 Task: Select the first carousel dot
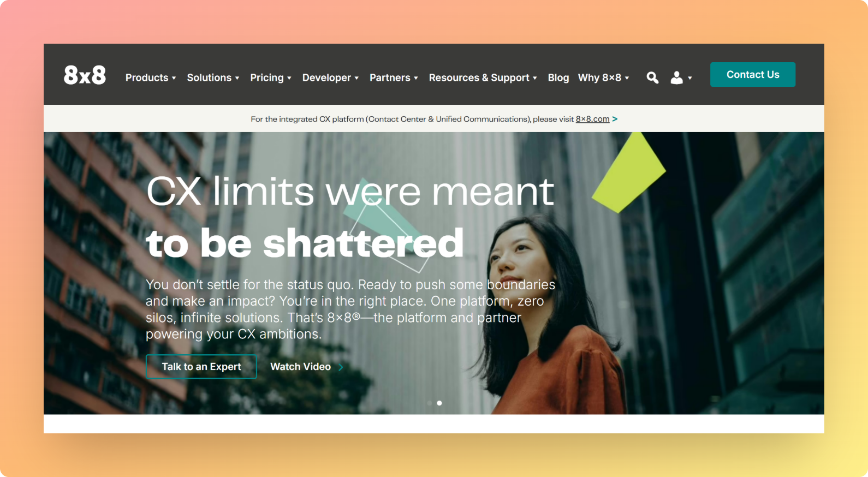click(430, 403)
